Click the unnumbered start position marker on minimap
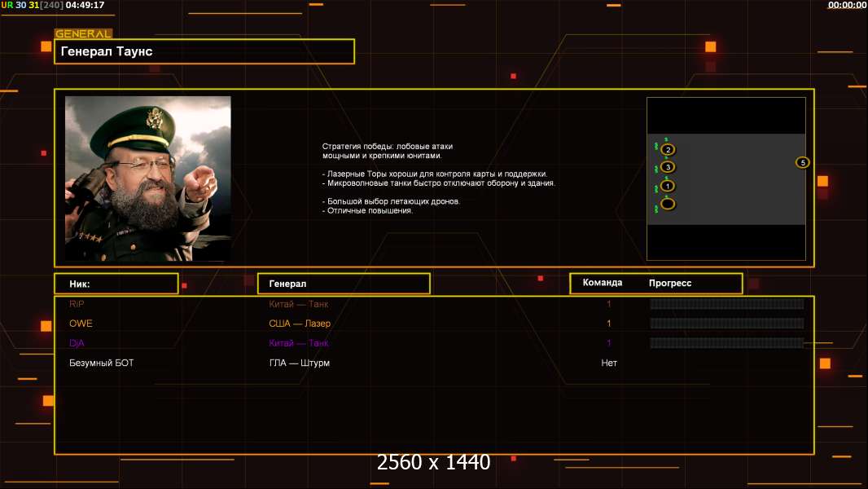 click(x=669, y=204)
